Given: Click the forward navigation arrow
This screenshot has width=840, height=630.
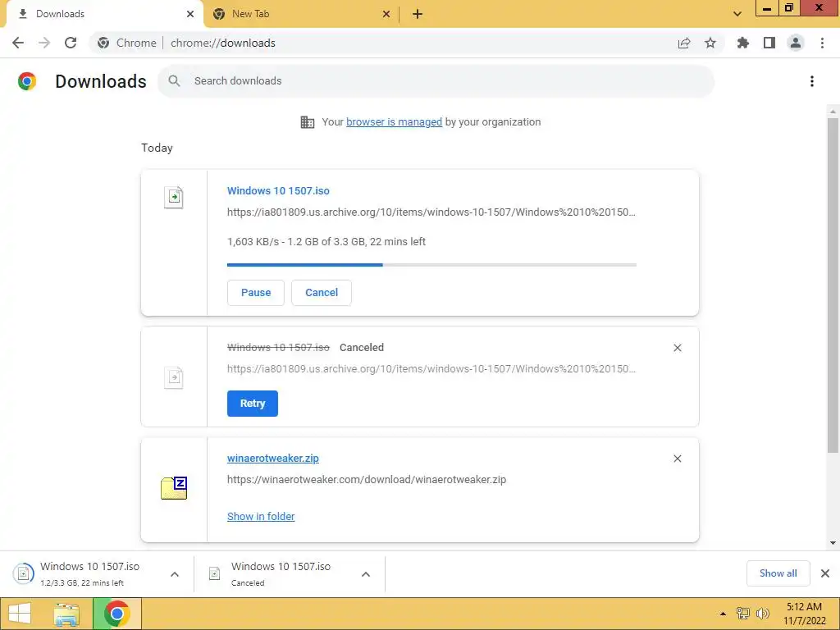Looking at the screenshot, I should click(44, 43).
